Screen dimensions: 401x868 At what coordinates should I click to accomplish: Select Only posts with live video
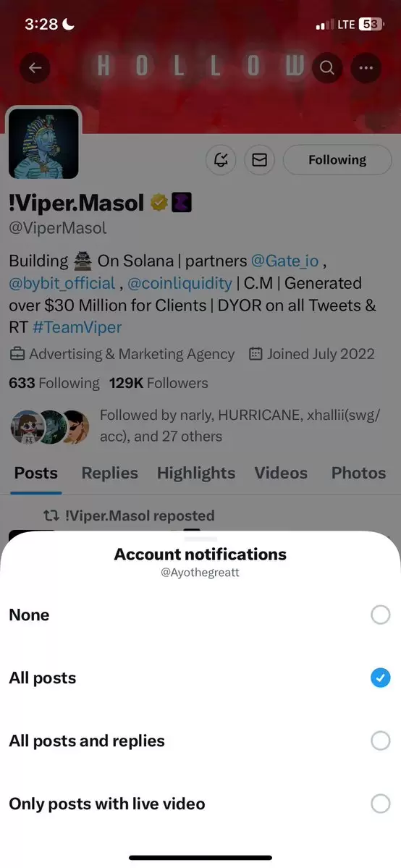200,804
